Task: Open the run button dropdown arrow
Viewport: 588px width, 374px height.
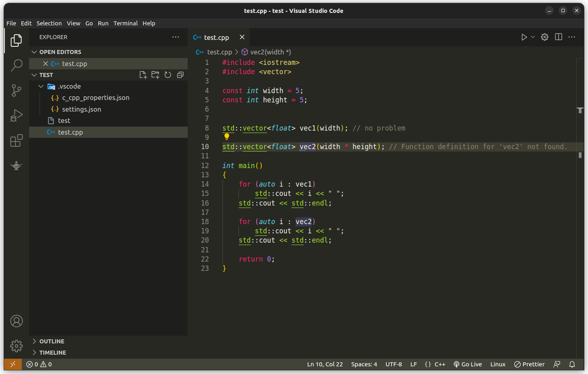Action: 532,37
